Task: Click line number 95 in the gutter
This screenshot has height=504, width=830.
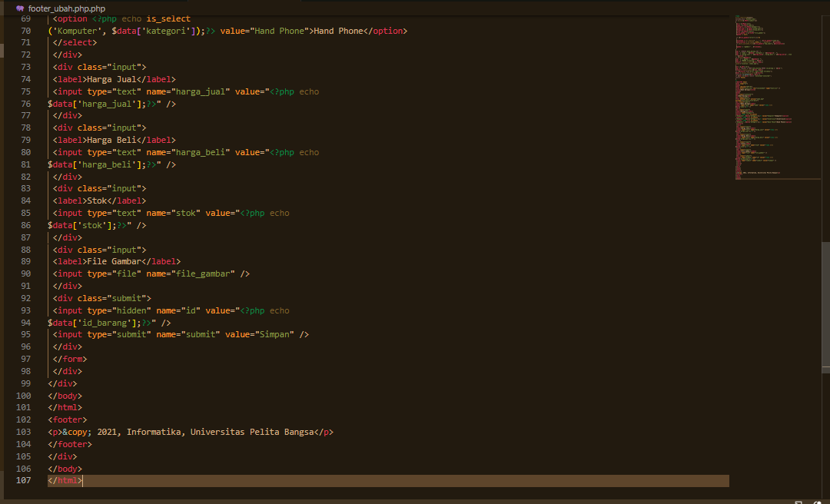Action: tap(25, 334)
